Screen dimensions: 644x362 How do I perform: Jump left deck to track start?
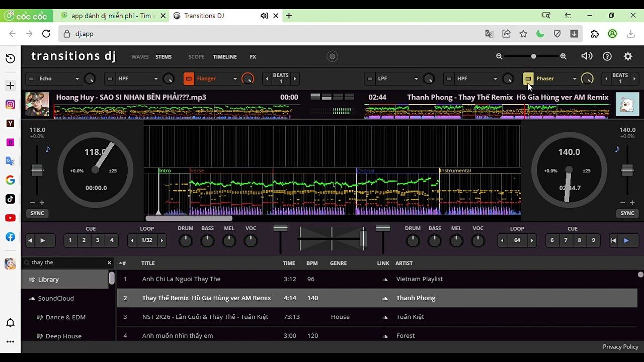pos(30,240)
